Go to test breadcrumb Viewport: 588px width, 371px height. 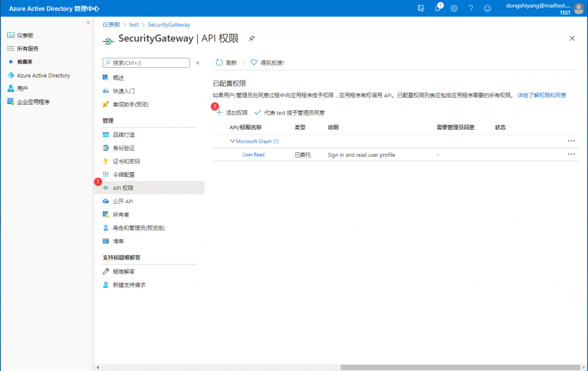pos(134,24)
